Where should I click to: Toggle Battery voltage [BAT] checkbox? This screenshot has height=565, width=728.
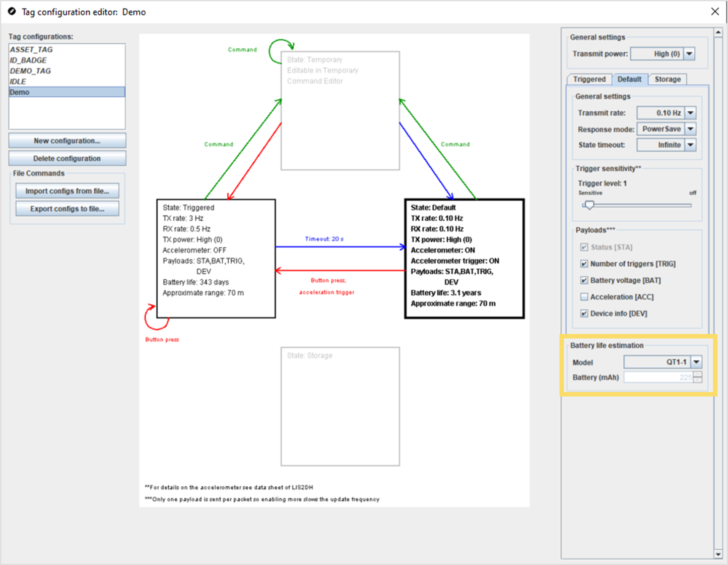tap(584, 280)
